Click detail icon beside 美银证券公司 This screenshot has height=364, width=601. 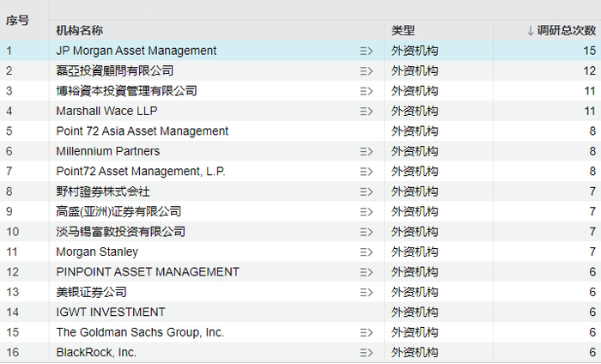point(367,292)
